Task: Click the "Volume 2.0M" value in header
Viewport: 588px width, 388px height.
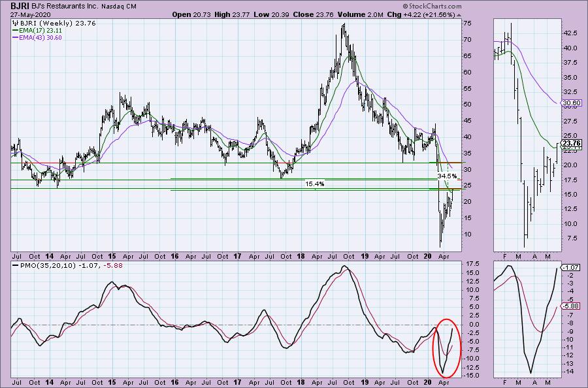Action: [361, 14]
